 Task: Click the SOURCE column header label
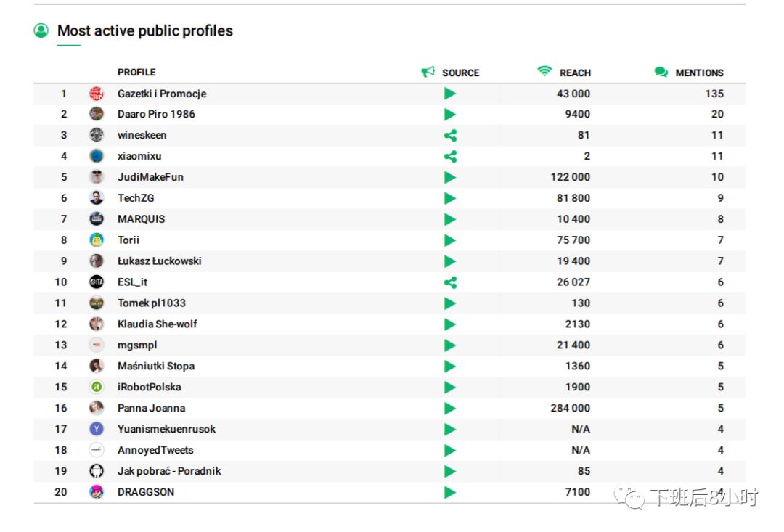(460, 73)
